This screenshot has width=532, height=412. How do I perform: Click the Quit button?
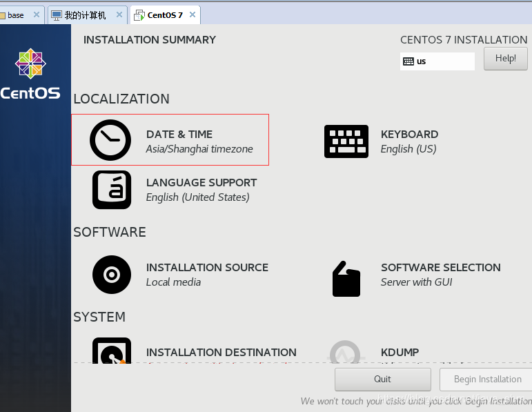(383, 379)
